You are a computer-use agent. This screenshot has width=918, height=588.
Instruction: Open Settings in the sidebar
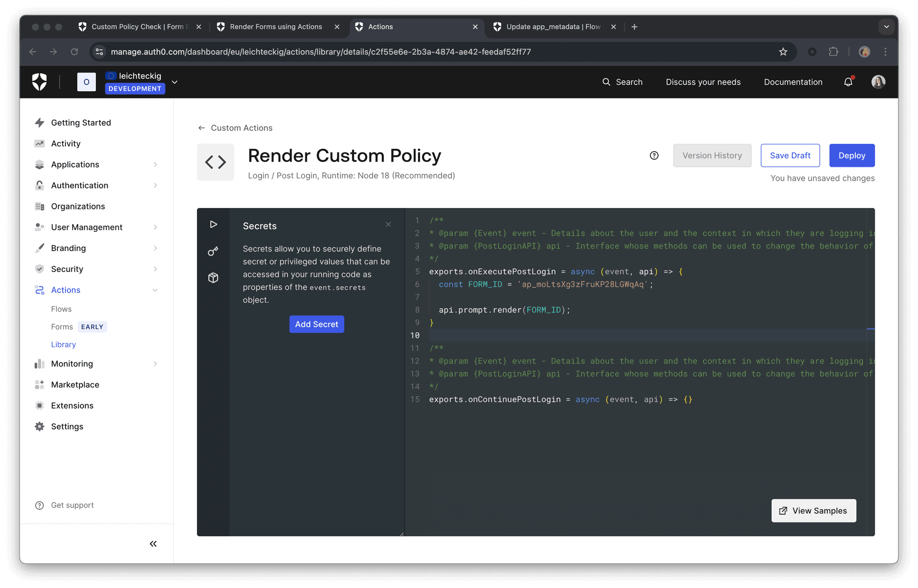pyautogui.click(x=67, y=426)
